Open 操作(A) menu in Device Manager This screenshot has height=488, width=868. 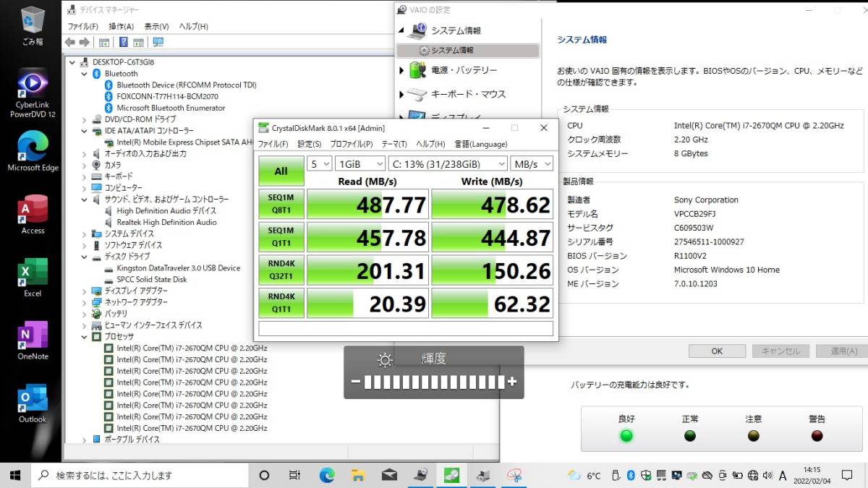(x=122, y=27)
